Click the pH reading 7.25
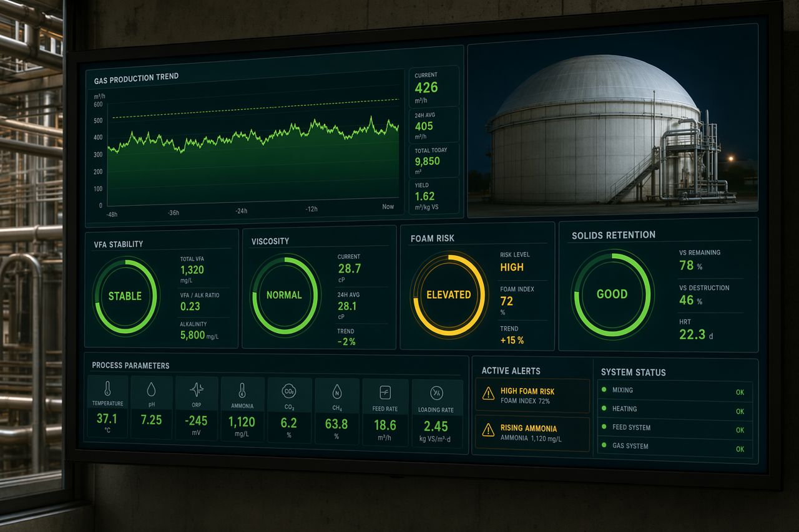 [x=152, y=420]
